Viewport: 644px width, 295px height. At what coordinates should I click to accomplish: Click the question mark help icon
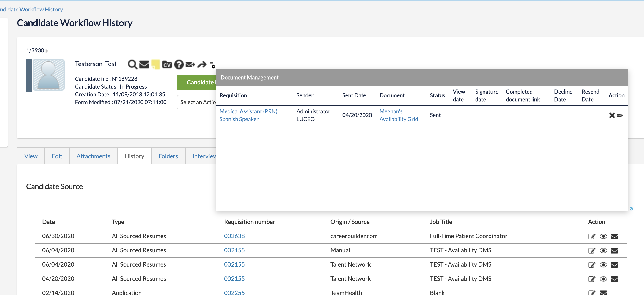coord(179,64)
